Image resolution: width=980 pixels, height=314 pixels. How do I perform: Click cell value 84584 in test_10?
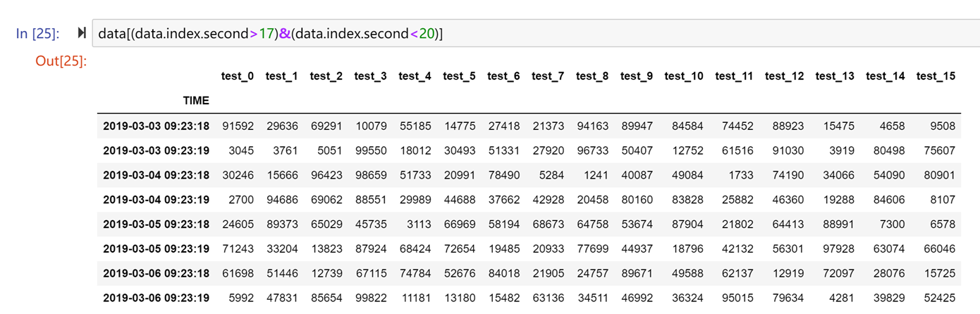click(688, 126)
